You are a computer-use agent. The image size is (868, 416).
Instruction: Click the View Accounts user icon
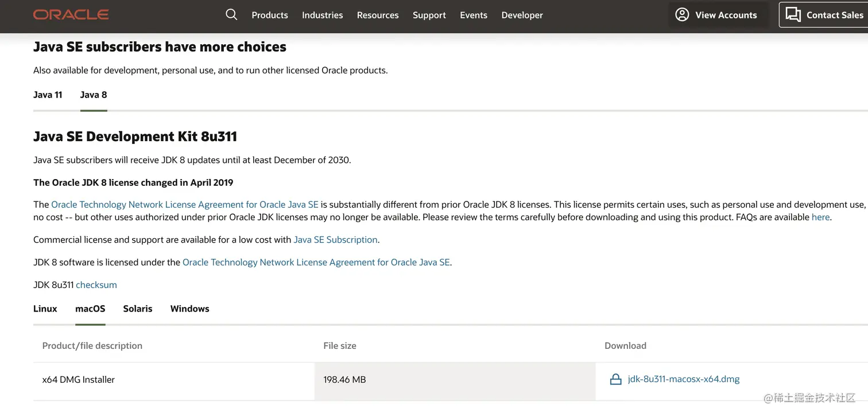(682, 15)
